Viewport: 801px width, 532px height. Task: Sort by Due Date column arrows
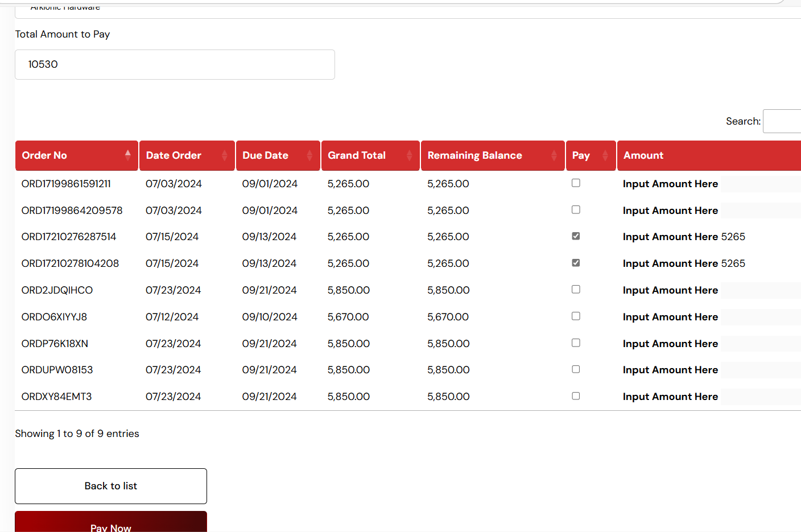point(309,155)
